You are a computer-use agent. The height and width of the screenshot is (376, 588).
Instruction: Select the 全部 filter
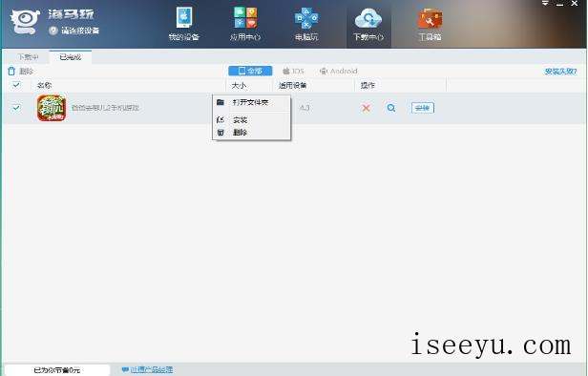250,71
